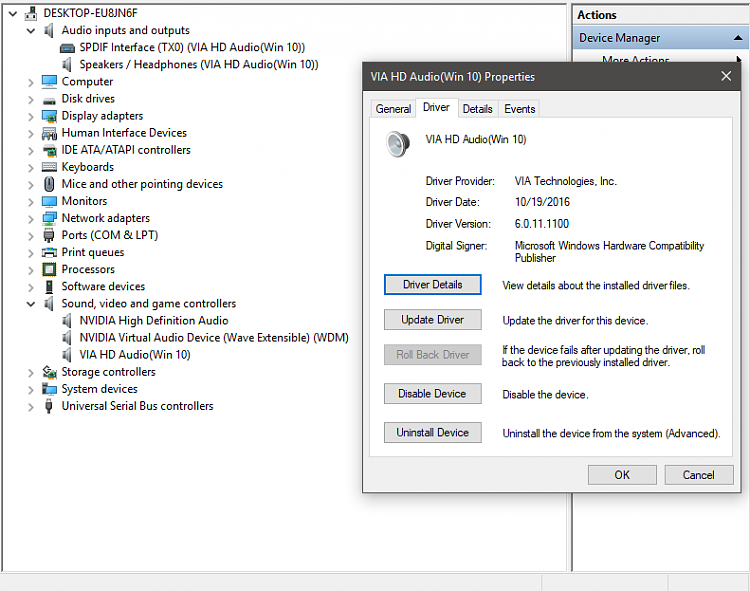Click the NVIDIA High Definition Audio icon
This screenshot has width=750, height=591.
click(x=67, y=321)
